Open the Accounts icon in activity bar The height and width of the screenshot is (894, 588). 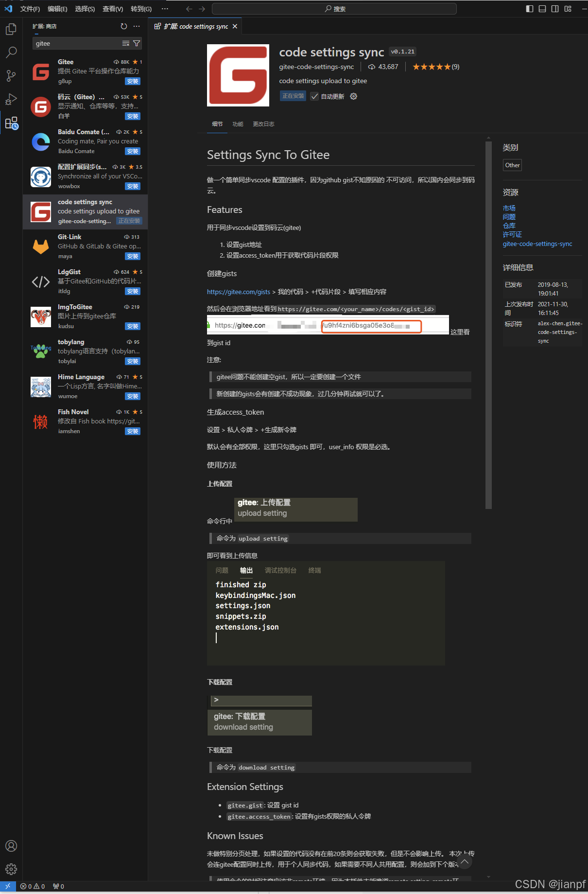tap(11, 846)
